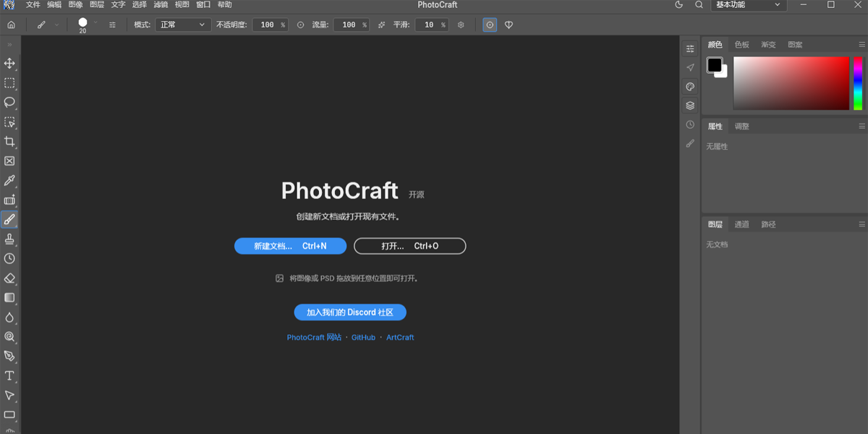868x434 pixels.
Task: Select the Blur droplet tool
Action: click(x=9, y=317)
